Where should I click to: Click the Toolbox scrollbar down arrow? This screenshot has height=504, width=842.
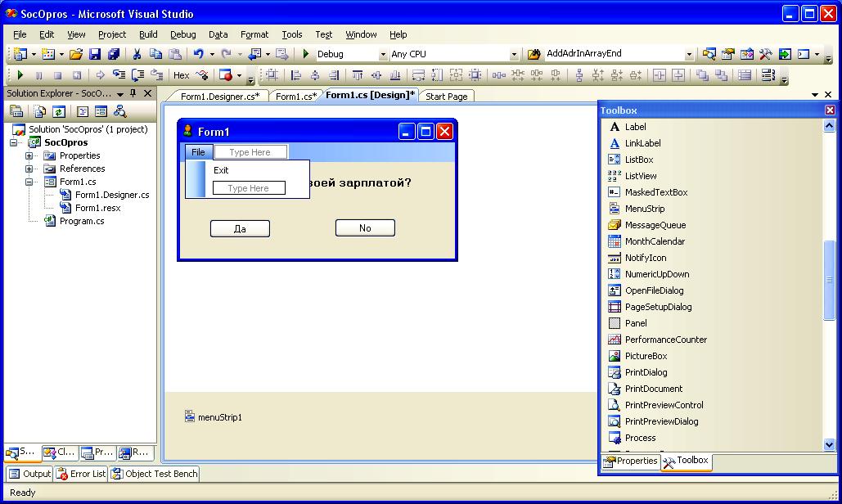[829, 444]
